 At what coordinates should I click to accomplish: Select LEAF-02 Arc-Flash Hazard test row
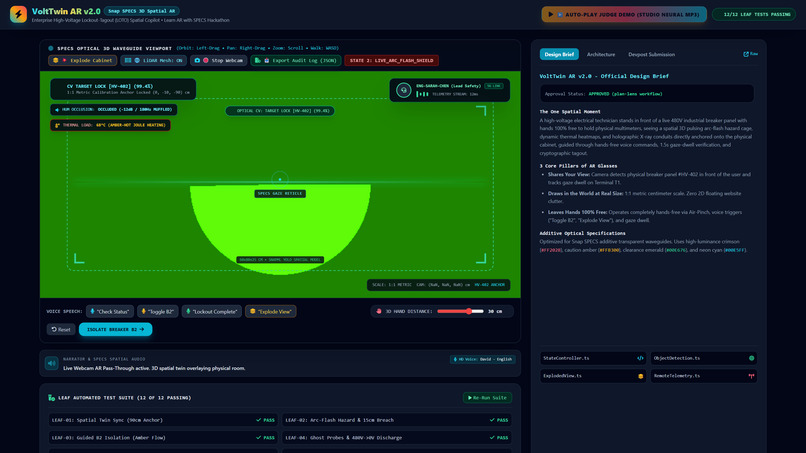(397, 420)
